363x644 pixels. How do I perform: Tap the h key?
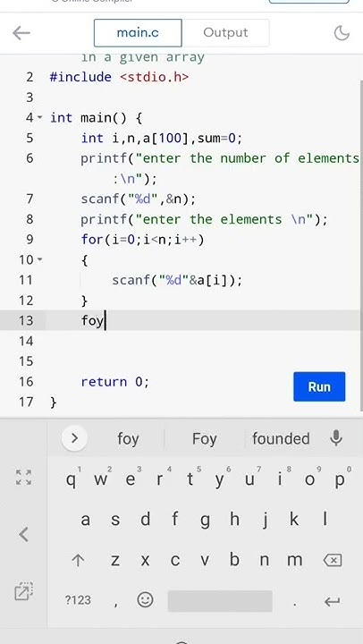point(234,520)
